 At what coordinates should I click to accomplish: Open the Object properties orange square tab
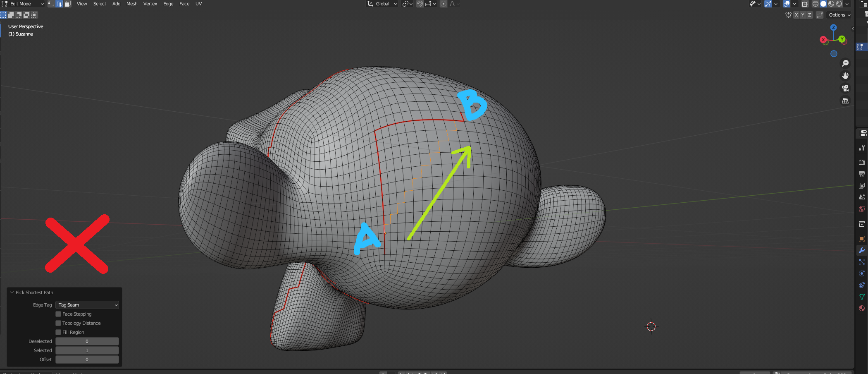tap(862, 239)
